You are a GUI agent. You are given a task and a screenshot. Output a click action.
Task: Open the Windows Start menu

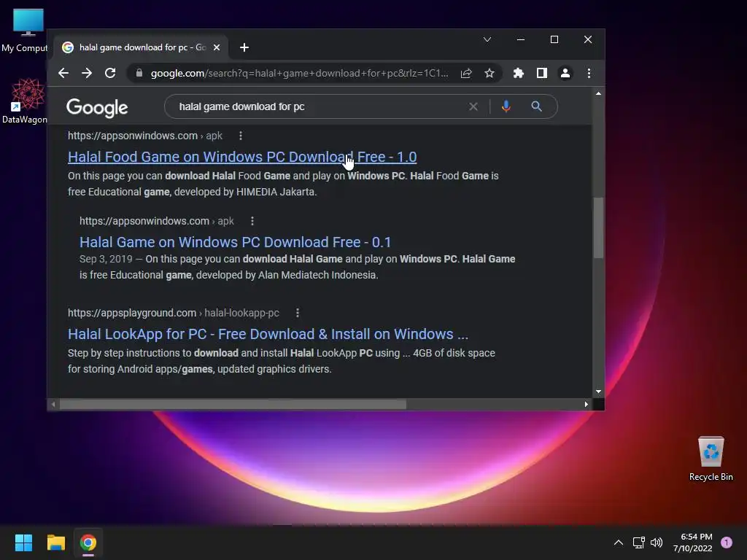click(x=23, y=542)
